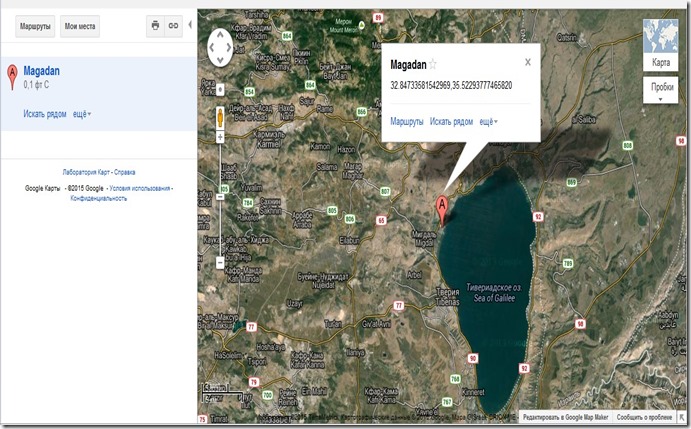The width and height of the screenshot is (691, 429).
Task: Get the link using chain icon
Action: 174,26
